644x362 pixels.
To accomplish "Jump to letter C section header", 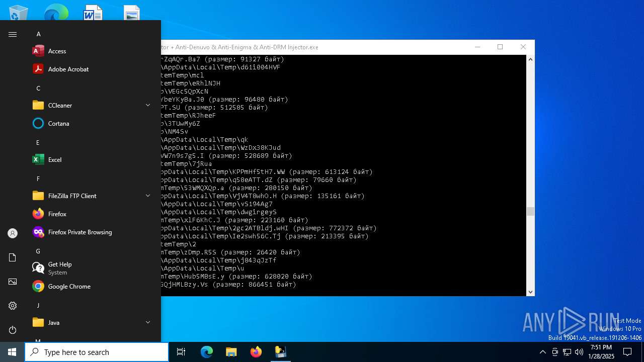I will pyautogui.click(x=38, y=88).
